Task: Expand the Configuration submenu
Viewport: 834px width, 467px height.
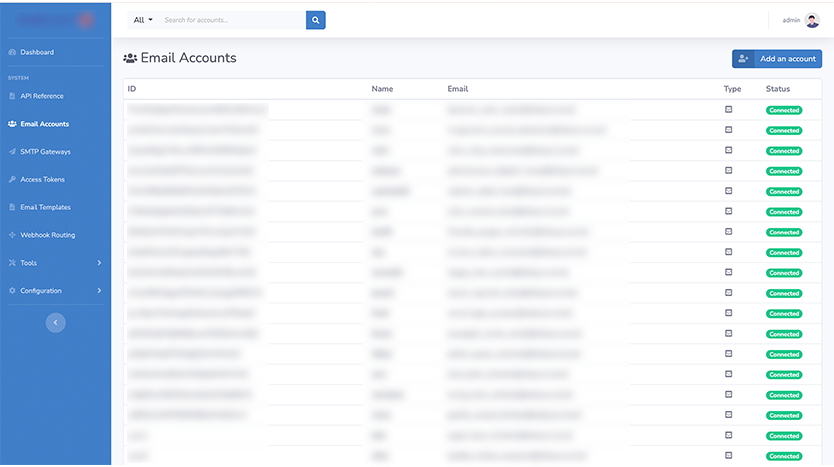Action: 99,291
